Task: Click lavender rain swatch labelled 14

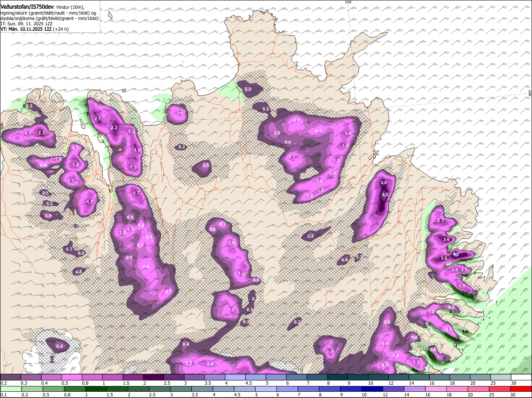Action: (x=415, y=389)
